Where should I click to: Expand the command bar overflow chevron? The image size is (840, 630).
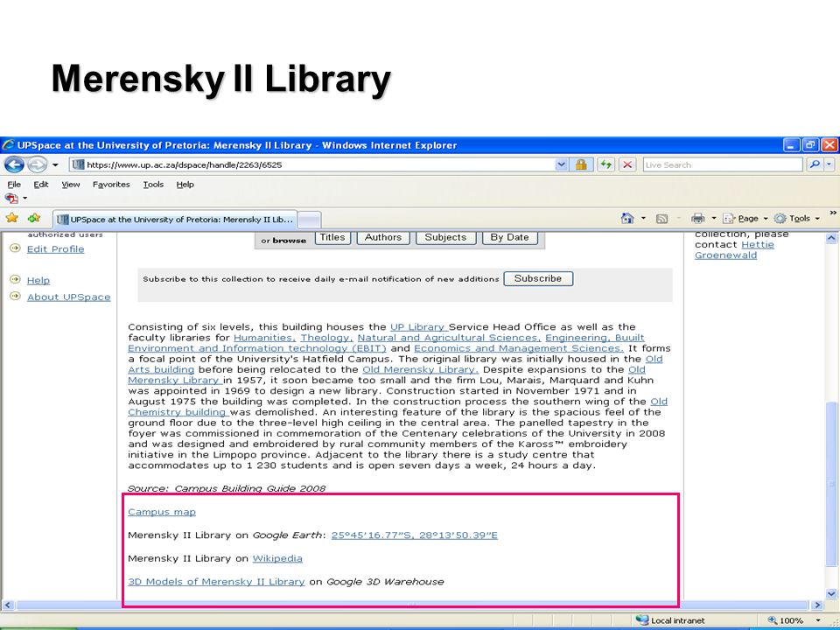coord(832,213)
